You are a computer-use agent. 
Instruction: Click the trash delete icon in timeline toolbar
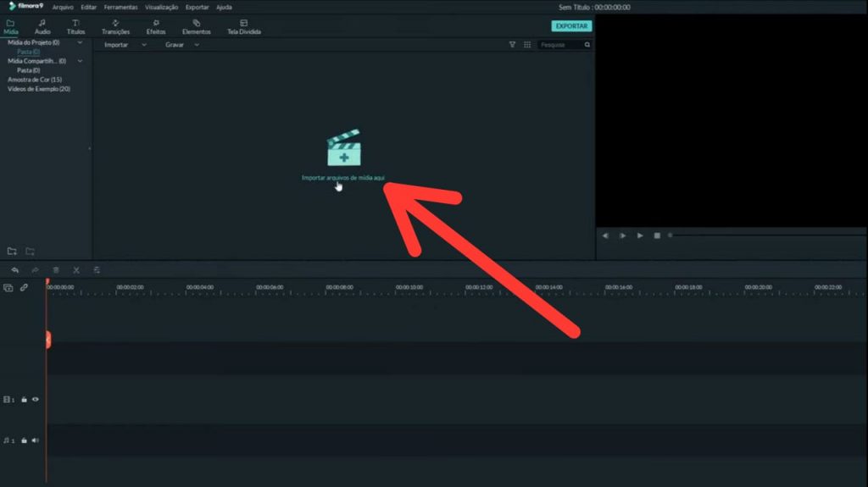click(x=56, y=270)
